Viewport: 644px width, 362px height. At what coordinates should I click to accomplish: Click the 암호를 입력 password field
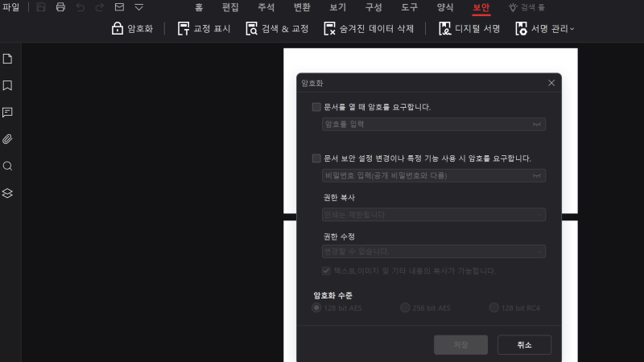(434, 125)
